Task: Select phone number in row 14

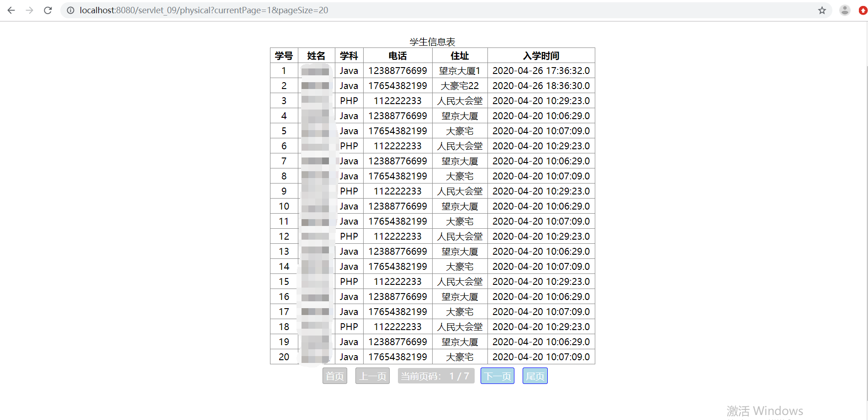Action: (398, 267)
